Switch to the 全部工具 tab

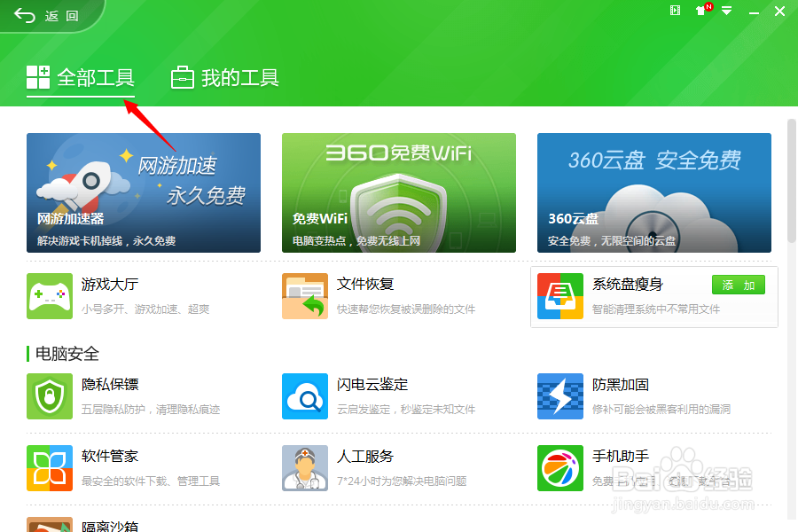[81, 78]
